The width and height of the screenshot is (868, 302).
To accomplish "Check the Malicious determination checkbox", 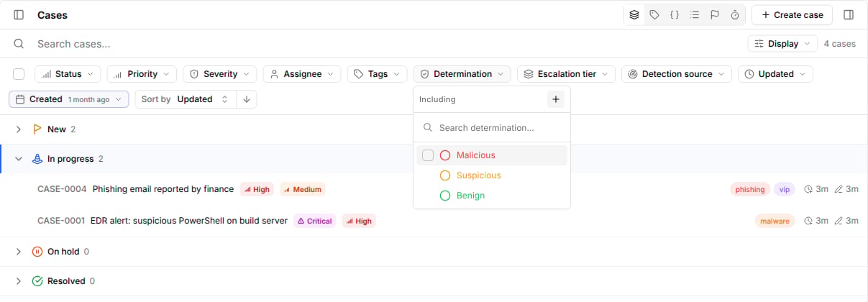I will 428,155.
